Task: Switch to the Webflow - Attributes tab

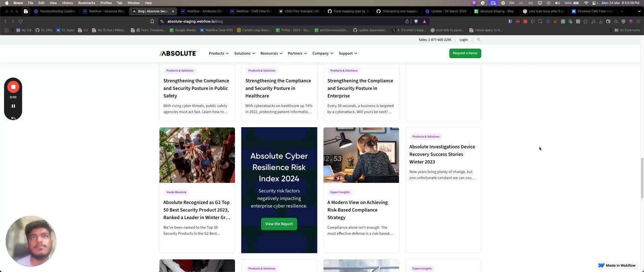Action: [202, 11]
